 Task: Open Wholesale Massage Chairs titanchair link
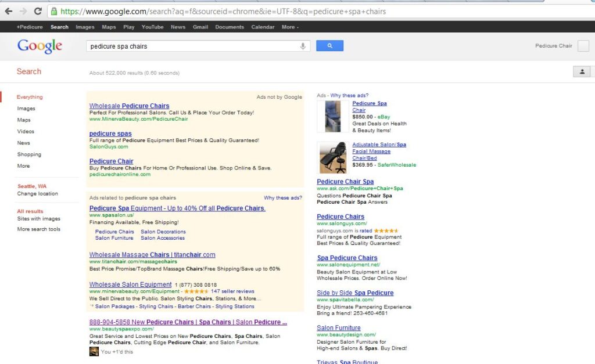coord(152,255)
